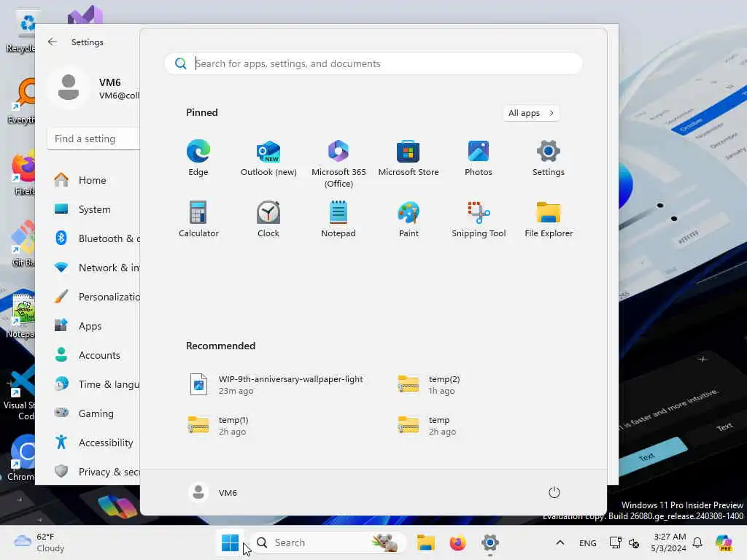Open Microsoft Store pinned app
The height and width of the screenshot is (560, 747).
pyautogui.click(x=409, y=158)
